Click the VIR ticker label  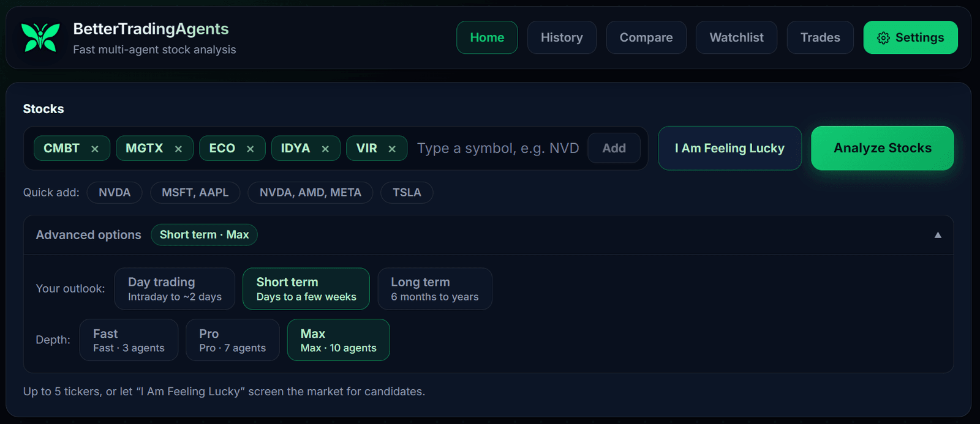point(367,148)
